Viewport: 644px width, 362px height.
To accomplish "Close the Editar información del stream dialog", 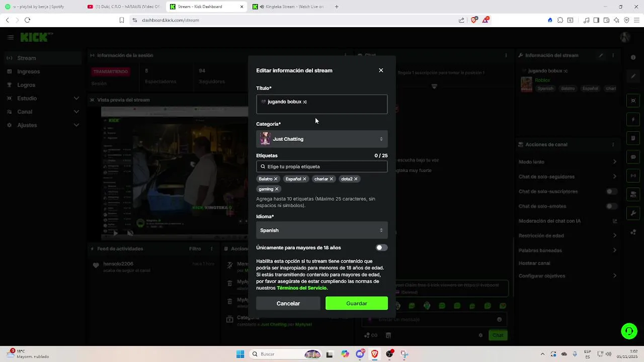I will [381, 70].
